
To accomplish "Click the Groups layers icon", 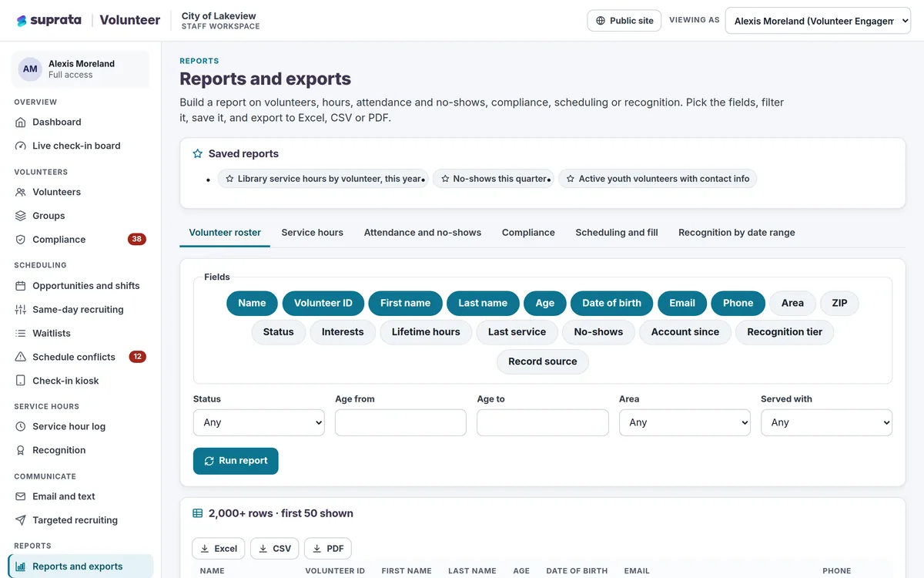I will coord(21,216).
